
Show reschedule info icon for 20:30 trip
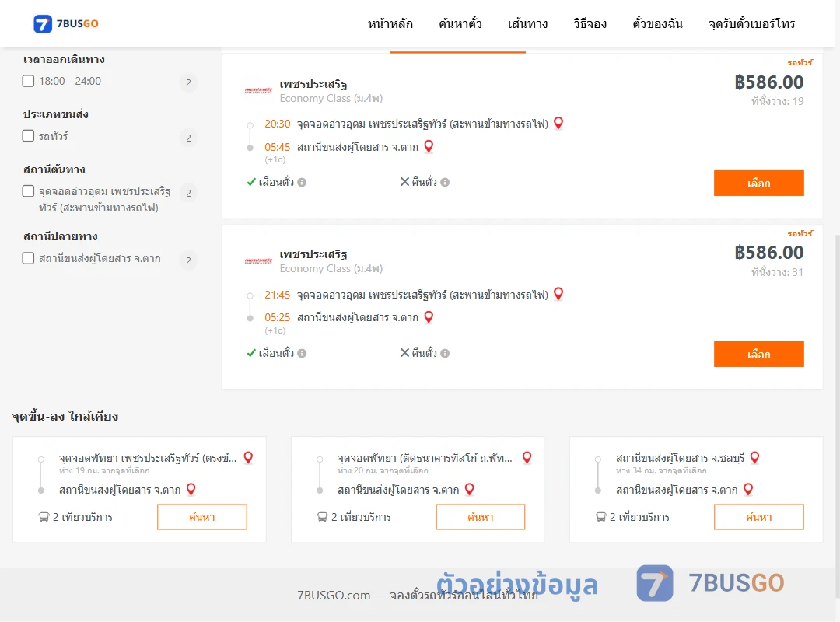point(302,182)
